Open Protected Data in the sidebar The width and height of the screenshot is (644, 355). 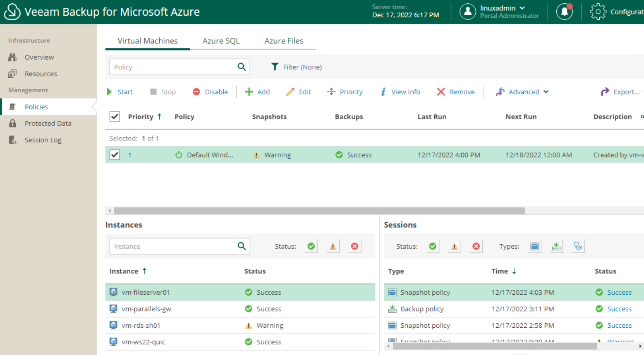coord(48,123)
